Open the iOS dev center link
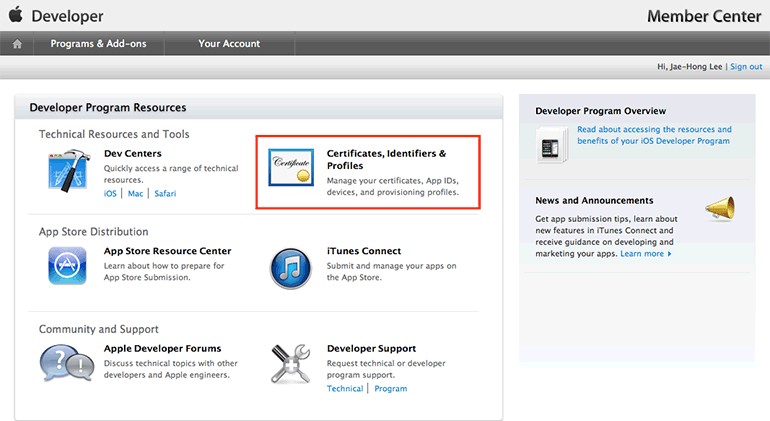 coord(110,193)
